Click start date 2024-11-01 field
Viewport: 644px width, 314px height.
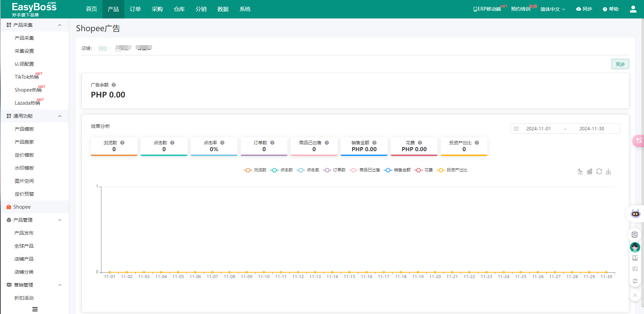coord(538,129)
